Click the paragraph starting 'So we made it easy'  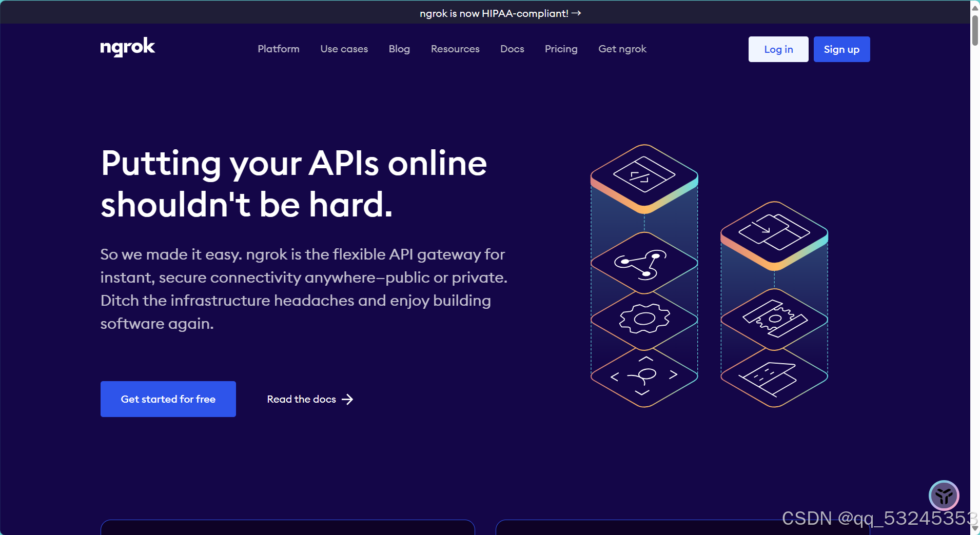click(304, 289)
